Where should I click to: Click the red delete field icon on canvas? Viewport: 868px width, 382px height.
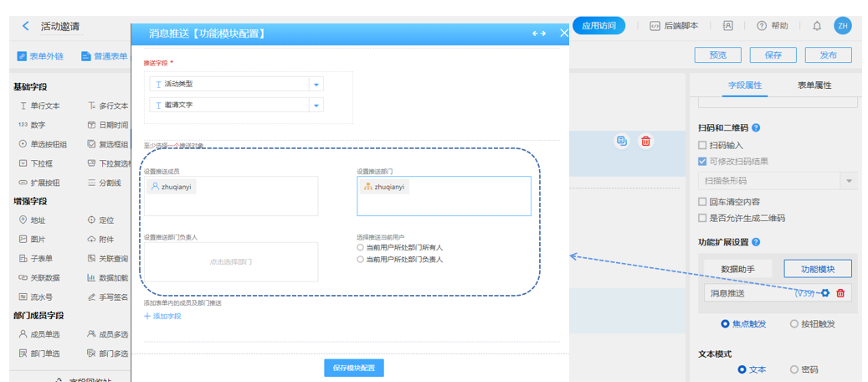tap(645, 141)
